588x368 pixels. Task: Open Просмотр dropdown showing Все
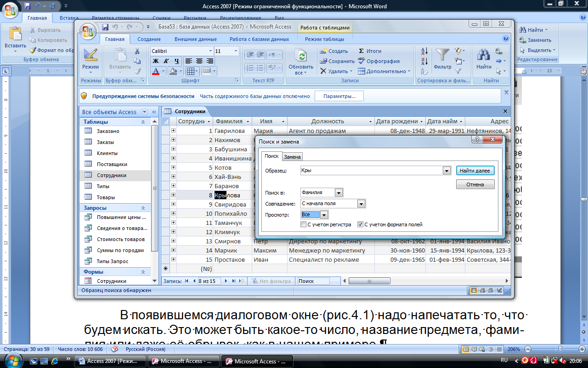click(324, 215)
